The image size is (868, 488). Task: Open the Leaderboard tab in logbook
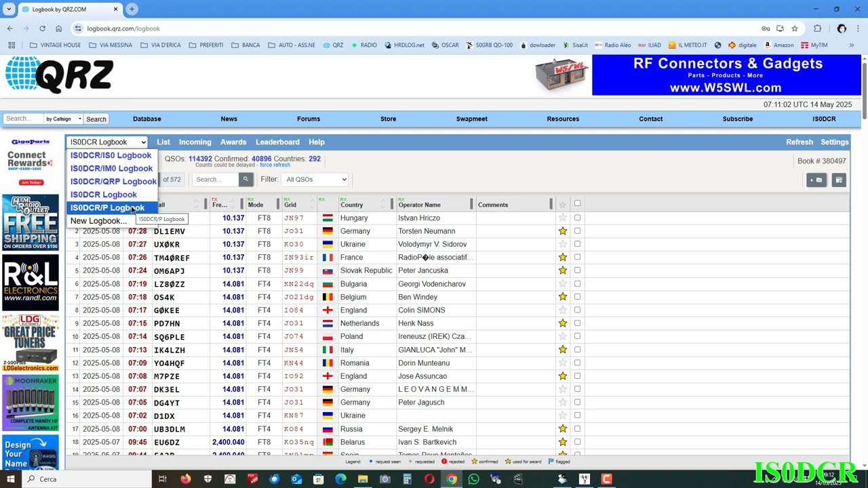[277, 142]
